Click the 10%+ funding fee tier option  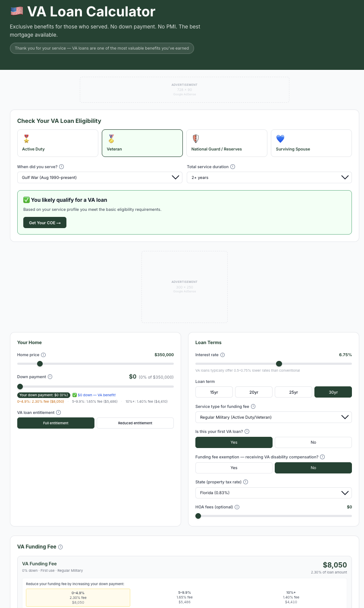[291, 598]
